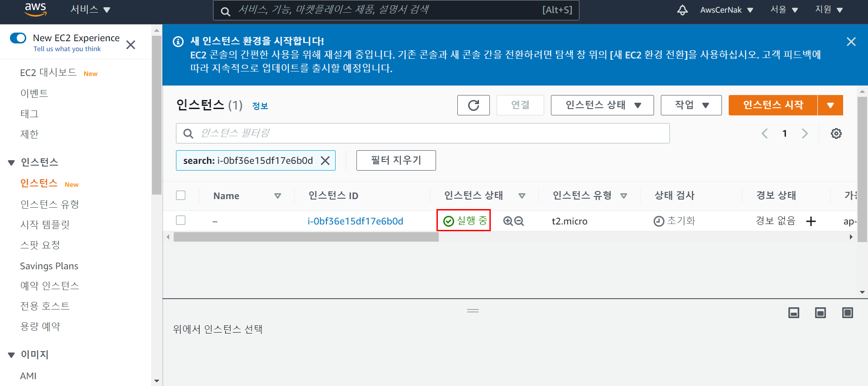This screenshot has width=868, height=386.
Task: Click zoom-out icon beside instance state
Action: [519, 221]
